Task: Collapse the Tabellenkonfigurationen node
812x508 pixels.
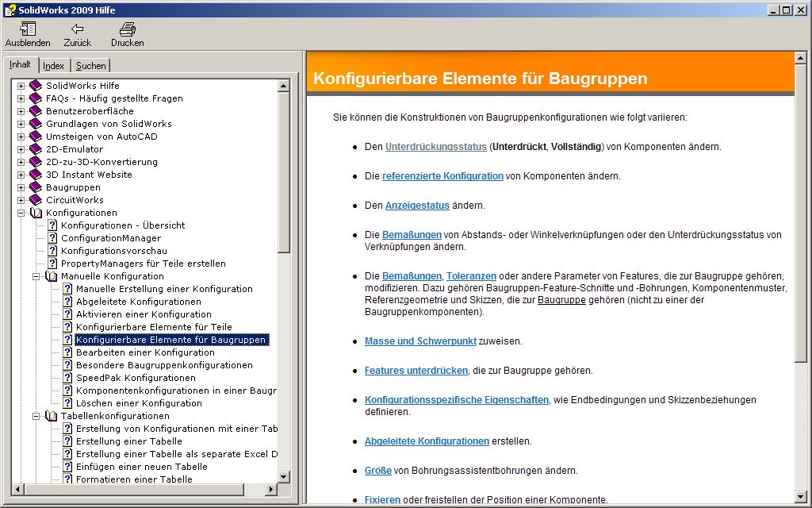Action: click(x=36, y=416)
